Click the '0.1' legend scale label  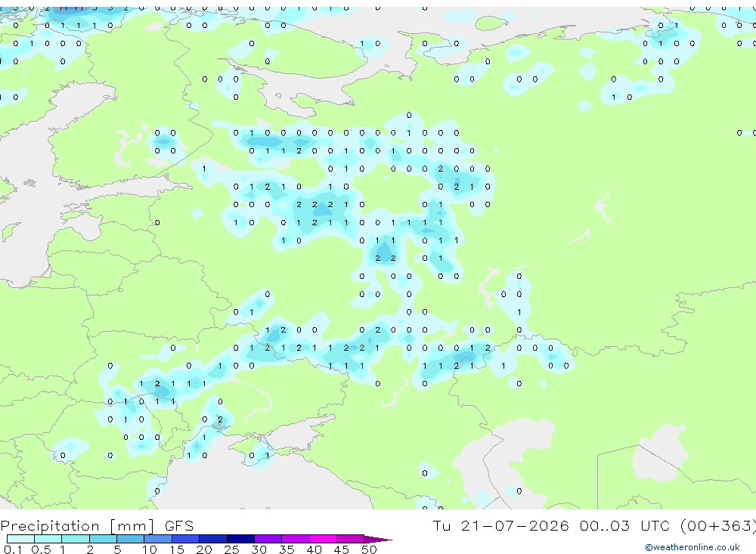click(x=13, y=549)
